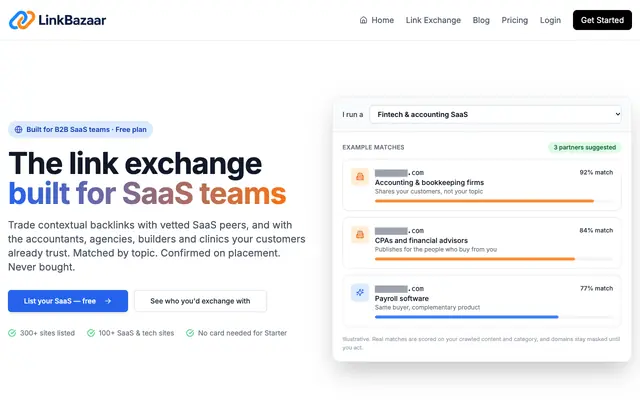Click the LinkBazaar chain-link logo icon
Viewport: 640px width, 400px height.
pos(22,20)
